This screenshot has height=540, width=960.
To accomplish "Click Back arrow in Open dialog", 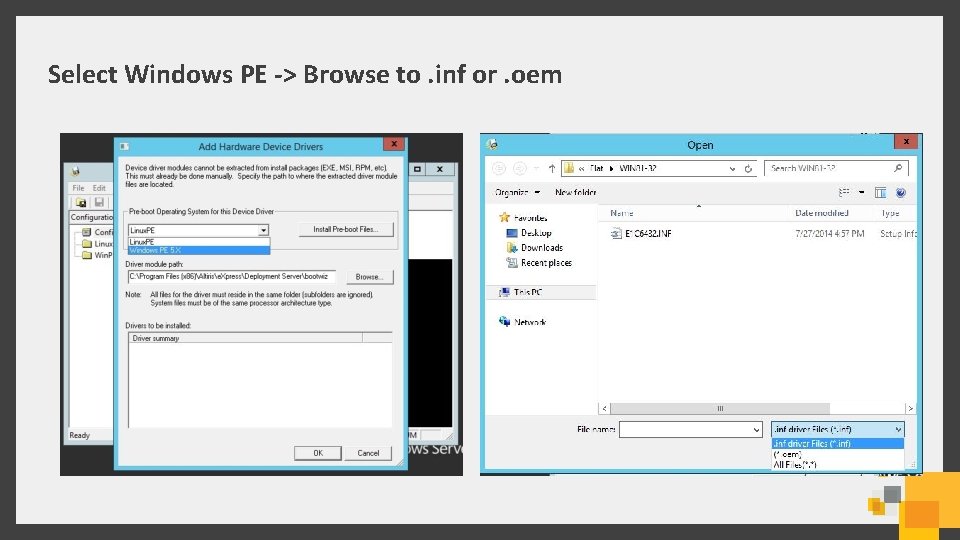I will (499, 168).
